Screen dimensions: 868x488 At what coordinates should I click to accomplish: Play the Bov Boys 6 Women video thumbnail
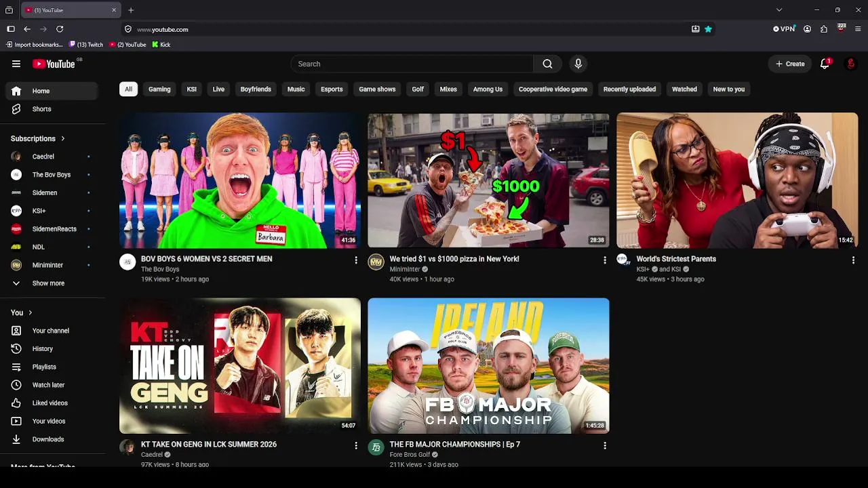(240, 180)
